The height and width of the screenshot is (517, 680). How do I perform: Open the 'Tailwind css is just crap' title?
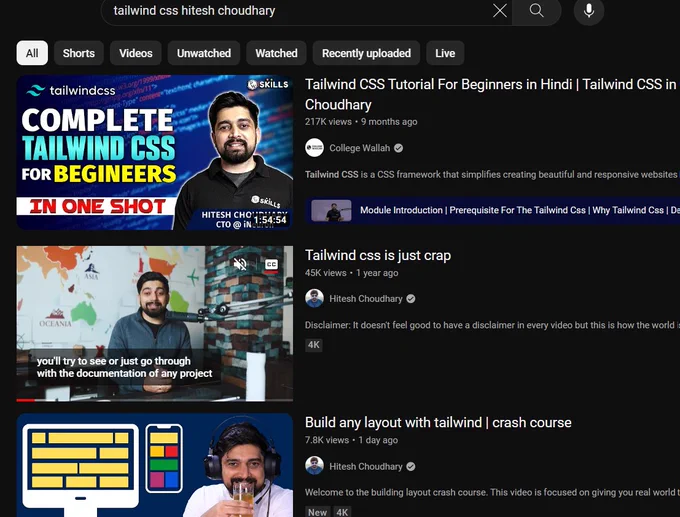(x=378, y=255)
